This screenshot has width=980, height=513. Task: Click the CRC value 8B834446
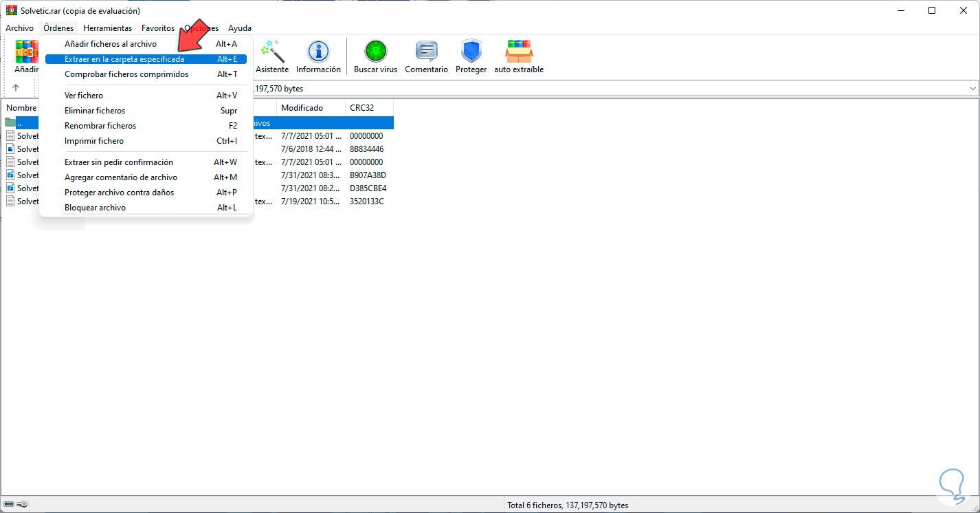tap(366, 149)
